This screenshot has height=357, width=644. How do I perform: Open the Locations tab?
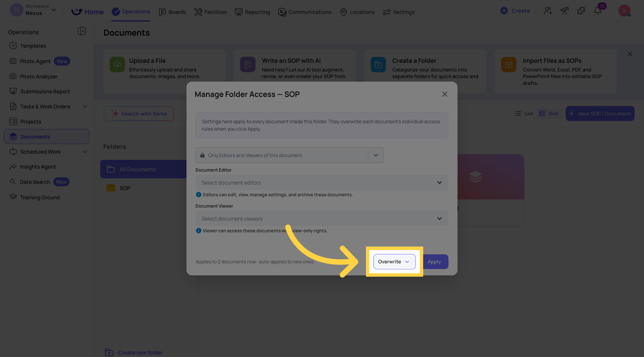coord(357,12)
